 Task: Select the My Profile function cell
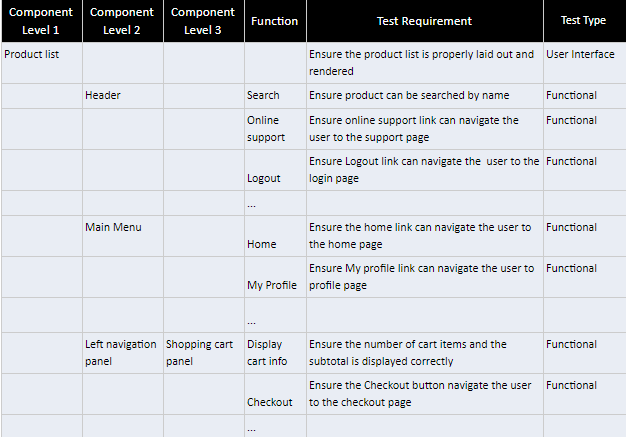point(275,277)
